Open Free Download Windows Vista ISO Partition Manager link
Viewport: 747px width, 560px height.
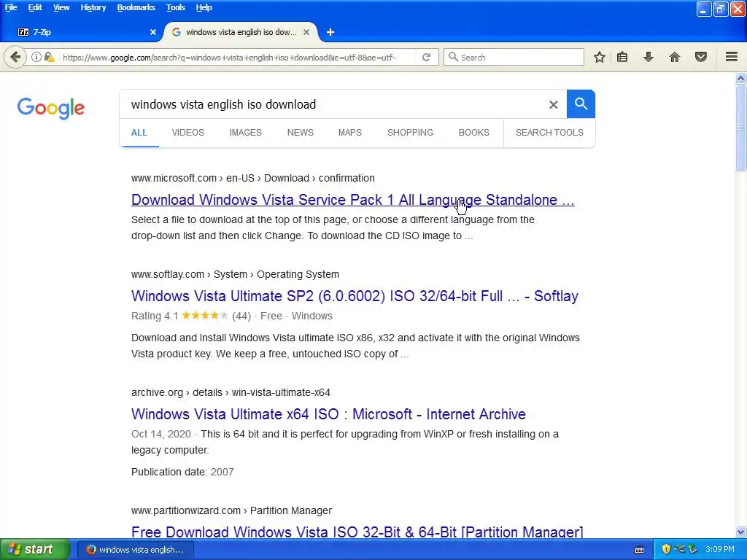[x=357, y=532]
